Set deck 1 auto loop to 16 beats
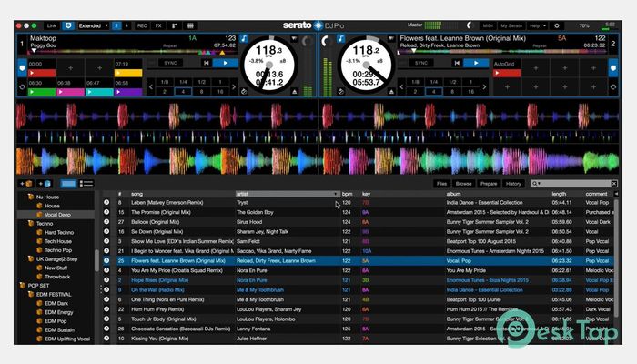This screenshot has height=364, width=637. pyautogui.click(x=220, y=92)
